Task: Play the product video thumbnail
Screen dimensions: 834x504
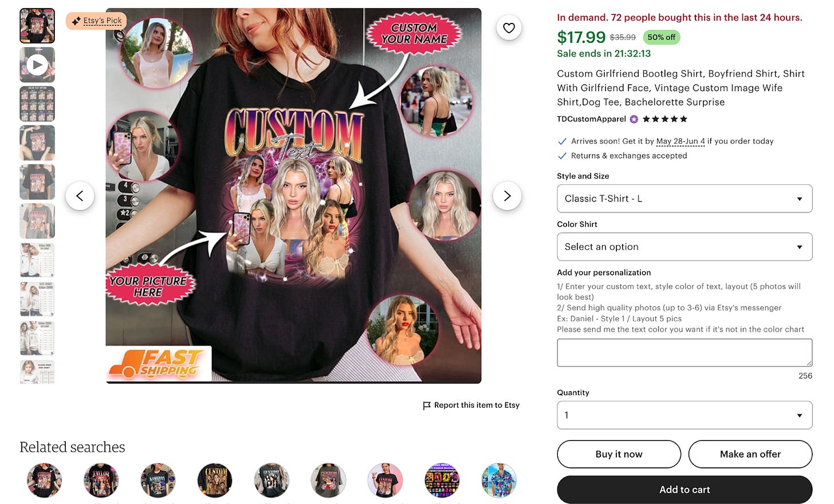Action: [37, 65]
